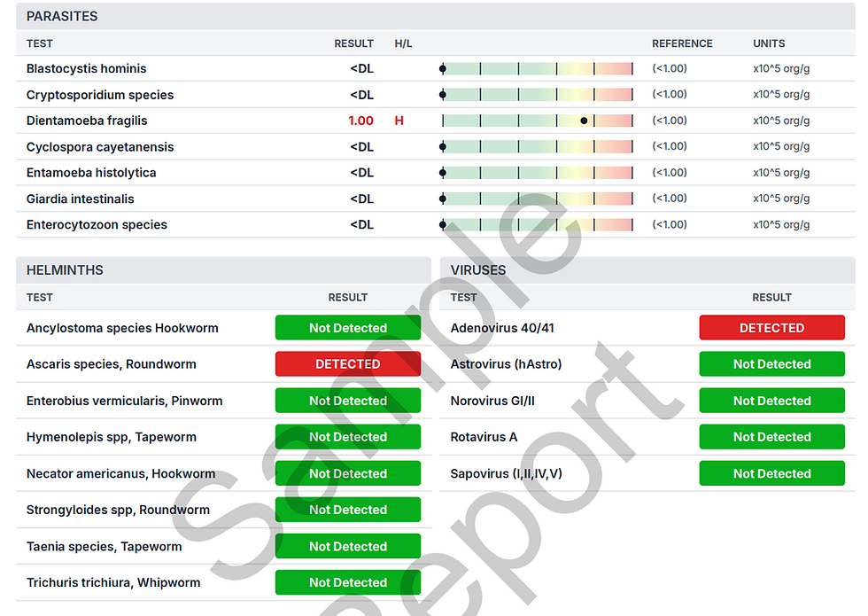
Task: Select Entamoeba histolytica test name
Action: [x=91, y=173]
